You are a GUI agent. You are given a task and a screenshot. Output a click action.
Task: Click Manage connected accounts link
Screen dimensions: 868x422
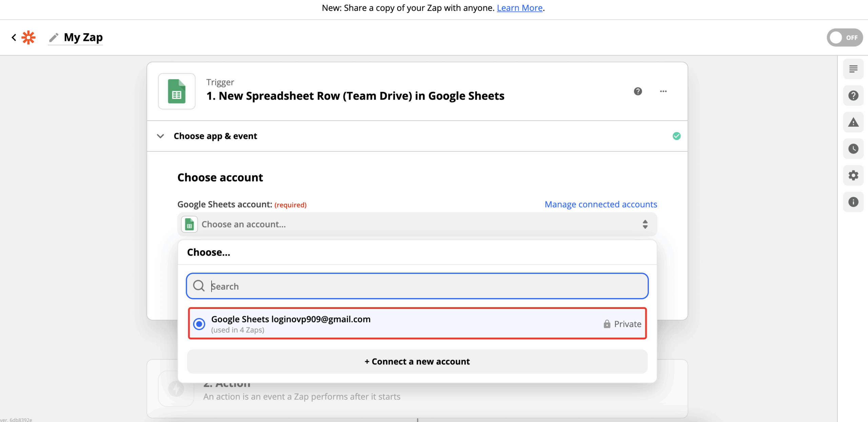[x=600, y=204]
